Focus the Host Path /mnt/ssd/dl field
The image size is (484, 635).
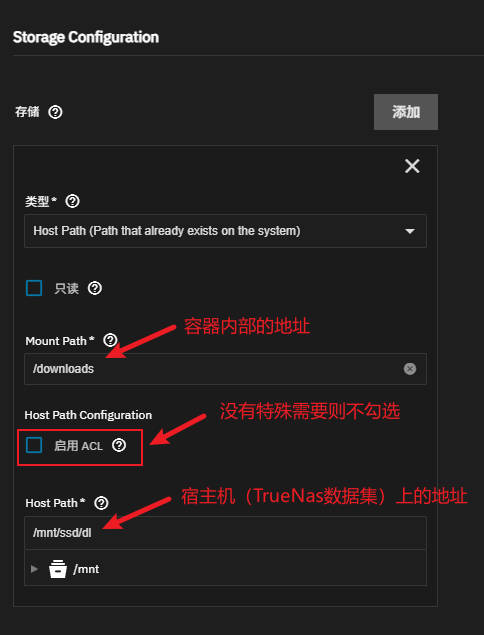[x=225, y=533]
